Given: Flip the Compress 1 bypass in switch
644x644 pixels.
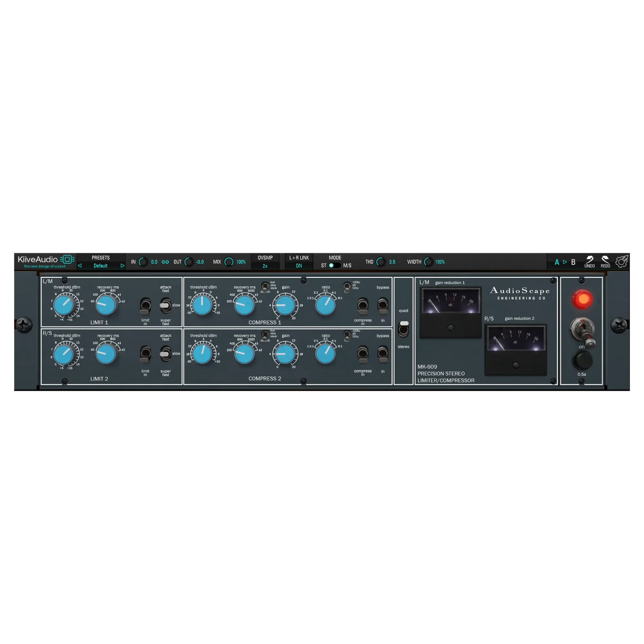Looking at the screenshot, I should click(383, 306).
